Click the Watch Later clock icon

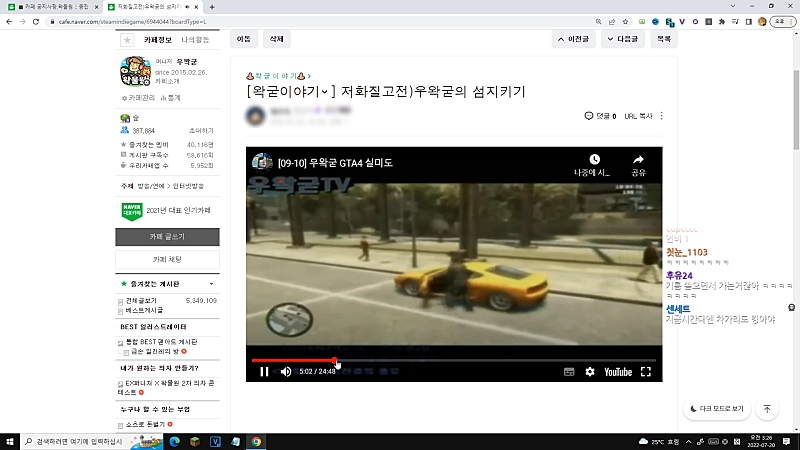click(x=594, y=163)
